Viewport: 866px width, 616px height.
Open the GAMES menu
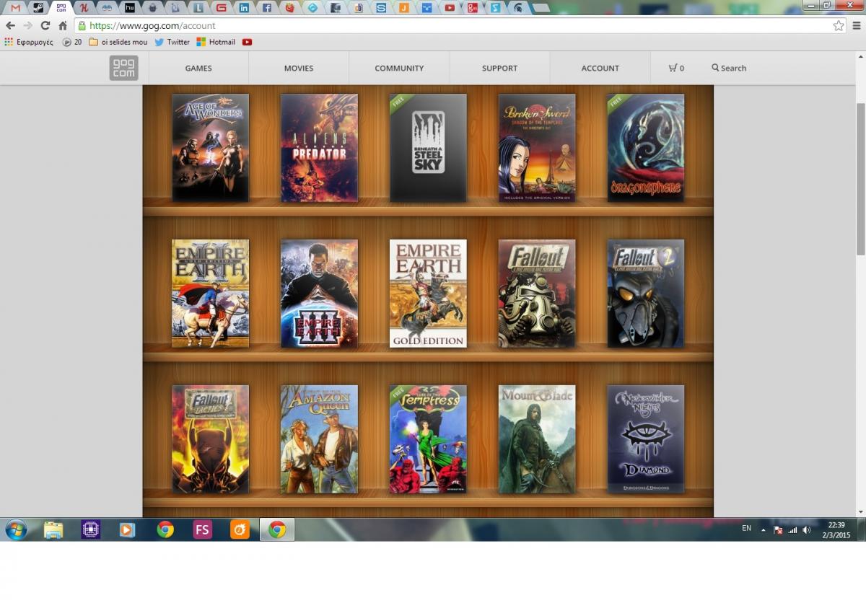click(198, 68)
